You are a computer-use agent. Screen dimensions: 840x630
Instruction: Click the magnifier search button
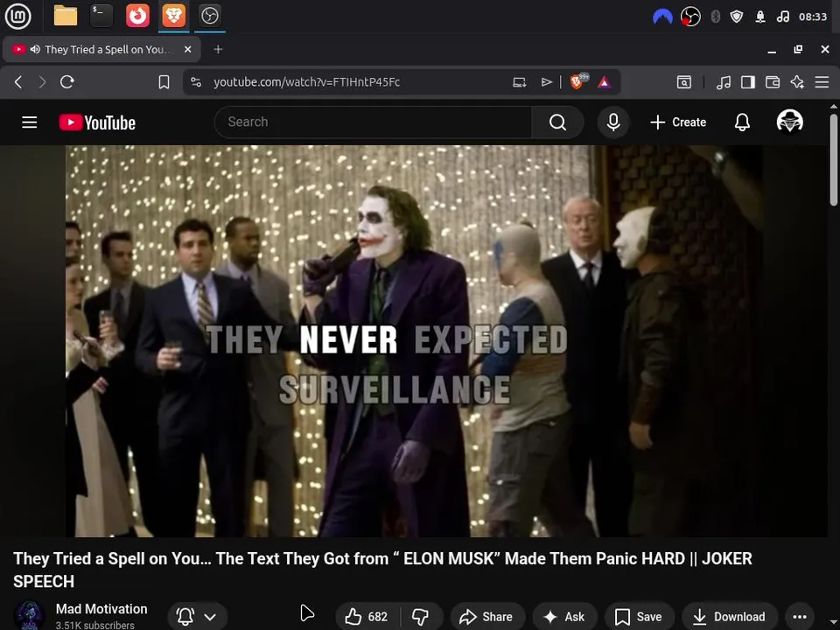coord(557,122)
